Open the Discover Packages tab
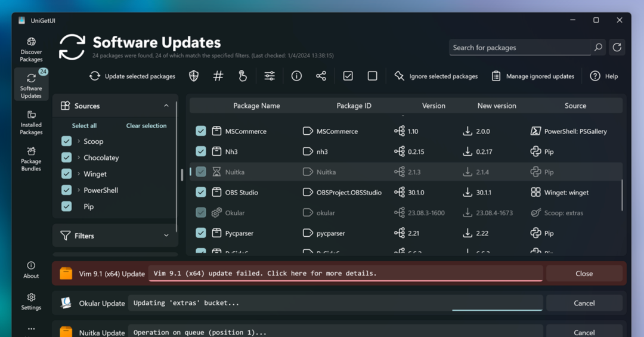Viewport: 644px width, 337px height. click(31, 50)
